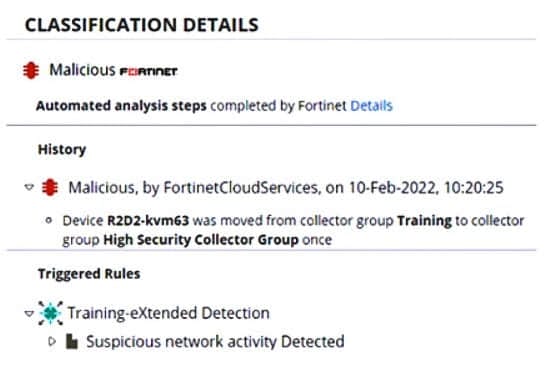
Task: Select the Malicious by FortinetCloudServices history entry
Action: [286, 187]
